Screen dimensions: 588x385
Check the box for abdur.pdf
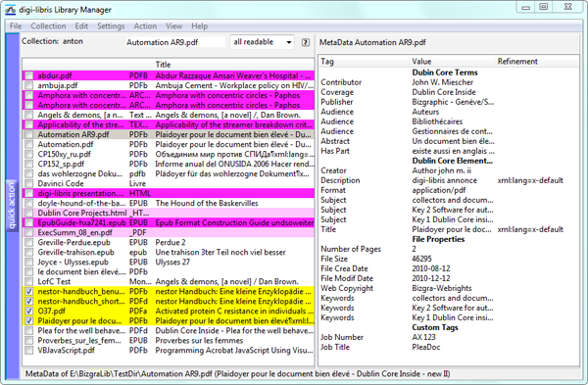[x=29, y=75]
